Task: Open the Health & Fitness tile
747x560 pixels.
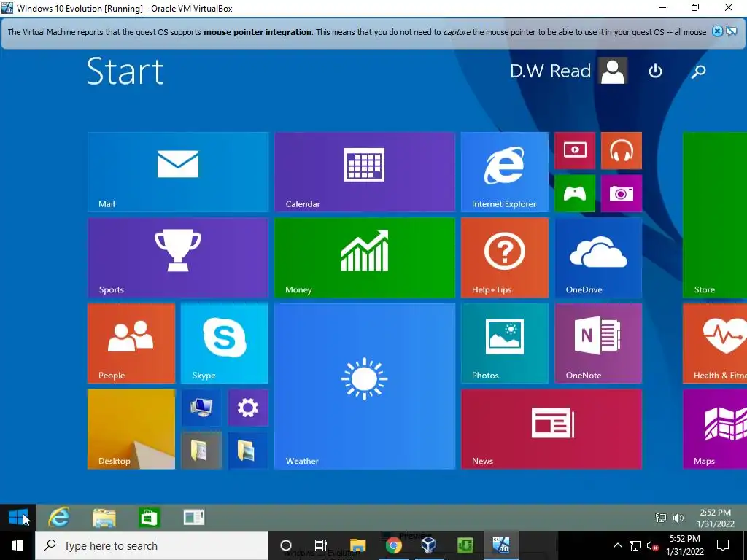Action: 715,343
